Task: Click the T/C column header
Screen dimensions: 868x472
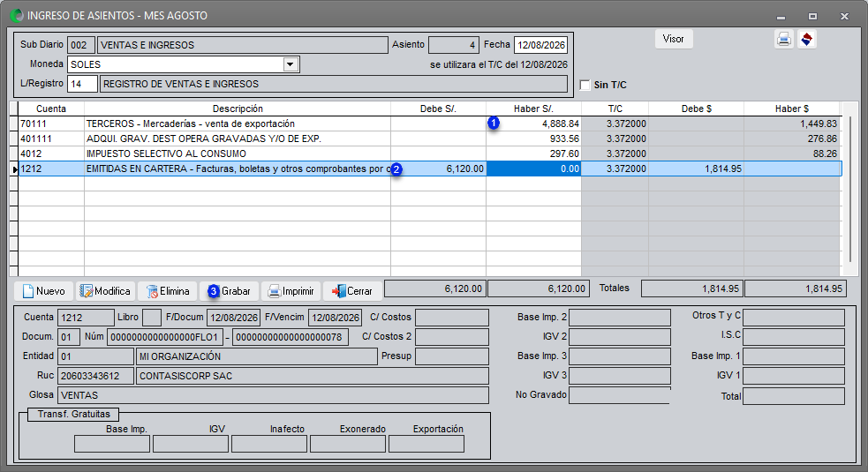Action: pos(615,109)
